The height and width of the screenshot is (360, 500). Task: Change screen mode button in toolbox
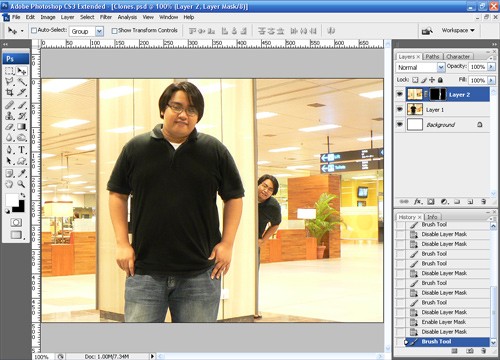coord(16,235)
